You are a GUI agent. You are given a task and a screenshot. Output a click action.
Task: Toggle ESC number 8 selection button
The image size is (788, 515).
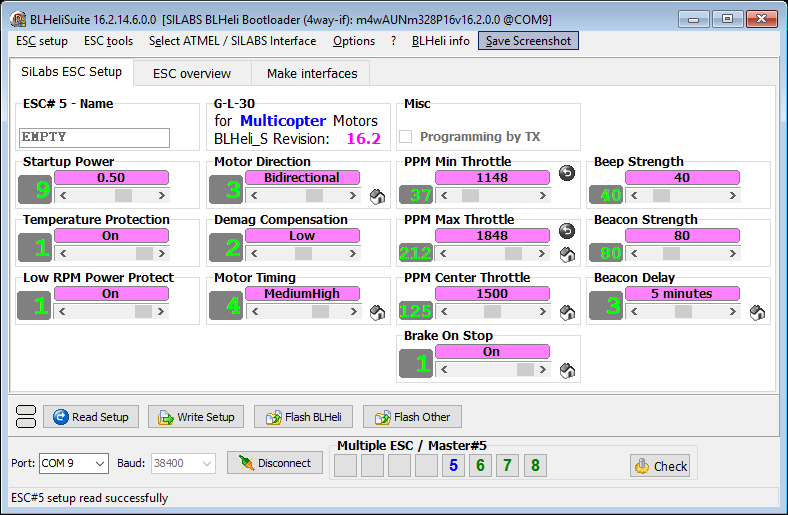point(535,465)
